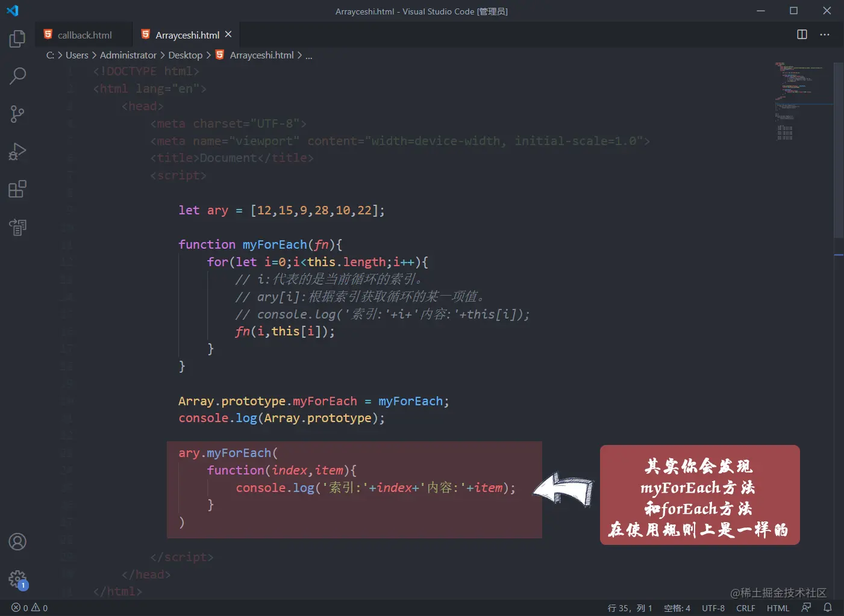The width and height of the screenshot is (844, 616).
Task: Click the '<meta charset="UTF-8">' line
Action: point(228,123)
